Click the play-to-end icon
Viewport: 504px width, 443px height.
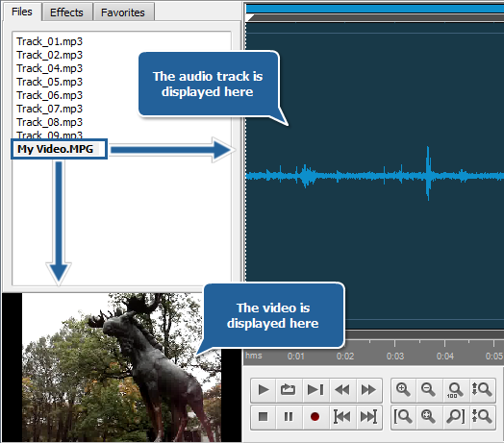click(x=315, y=390)
